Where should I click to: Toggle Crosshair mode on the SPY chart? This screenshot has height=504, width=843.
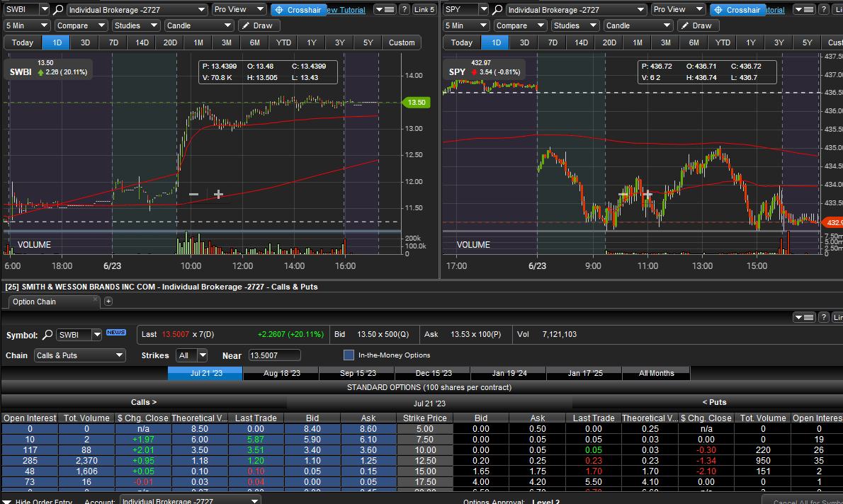pos(737,10)
